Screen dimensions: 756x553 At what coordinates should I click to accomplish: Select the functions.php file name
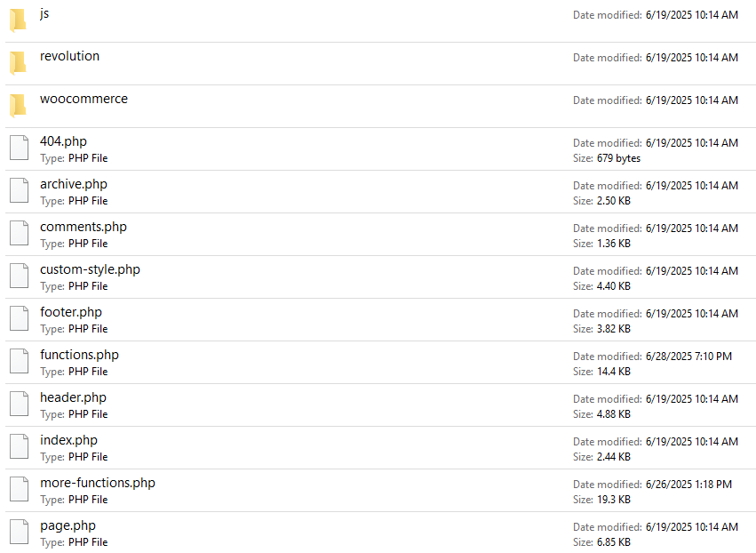point(79,355)
